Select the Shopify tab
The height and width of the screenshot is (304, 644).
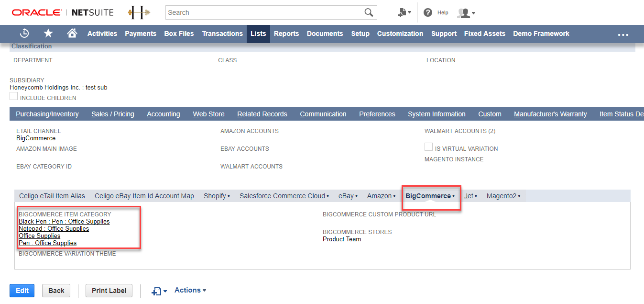point(217,196)
